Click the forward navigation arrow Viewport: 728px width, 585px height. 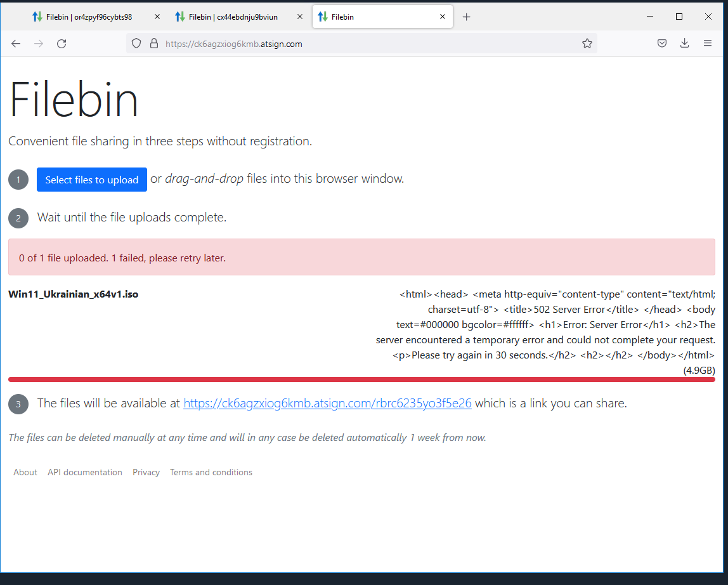tap(39, 44)
